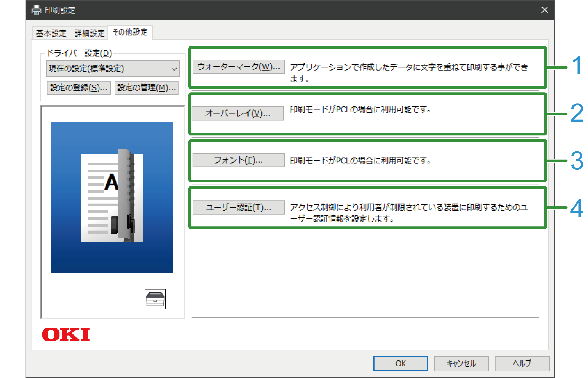Select the その他設定 tab
The image size is (588, 378).
tap(130, 32)
